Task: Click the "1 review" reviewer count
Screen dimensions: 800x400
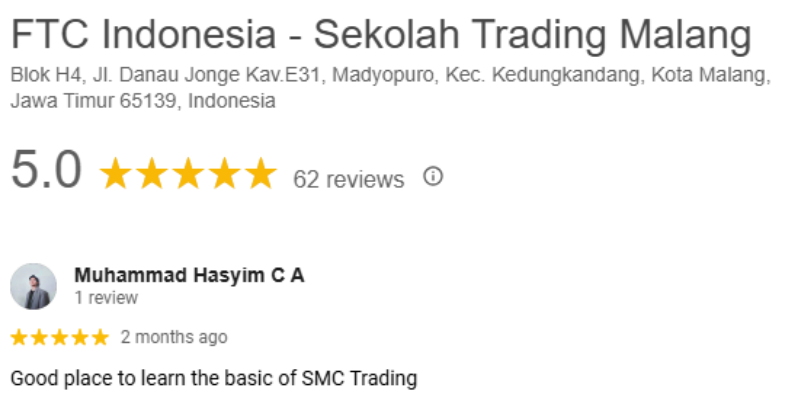Action: [x=106, y=298]
